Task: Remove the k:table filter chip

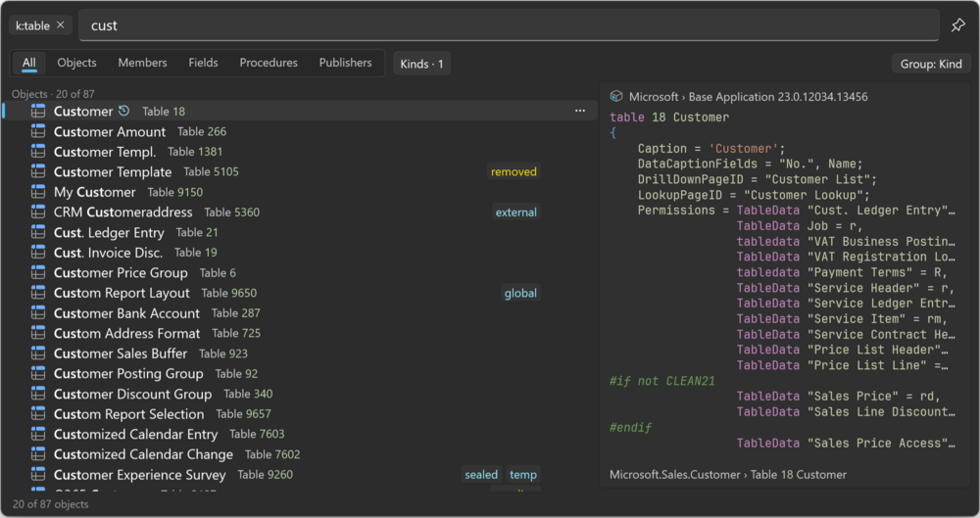Action: coord(61,25)
